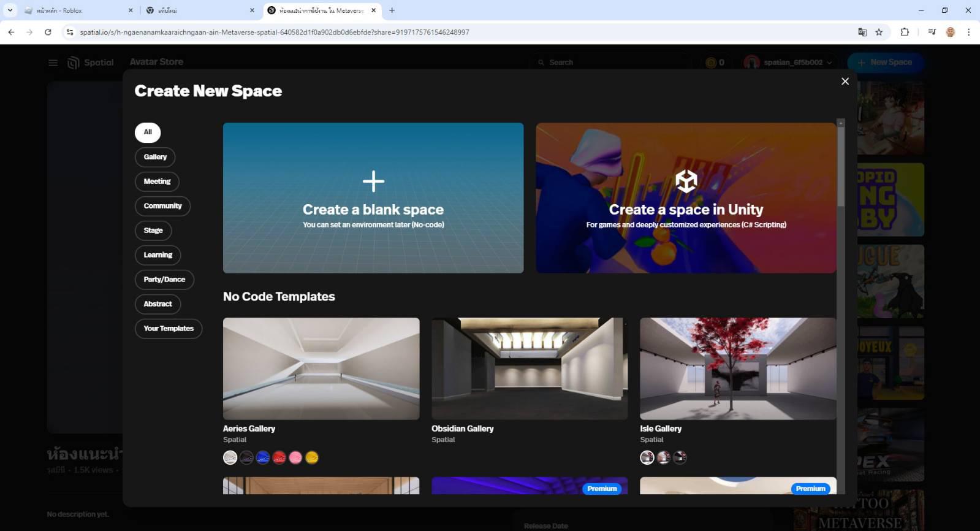Open the Spatial hamburger menu

click(53, 63)
